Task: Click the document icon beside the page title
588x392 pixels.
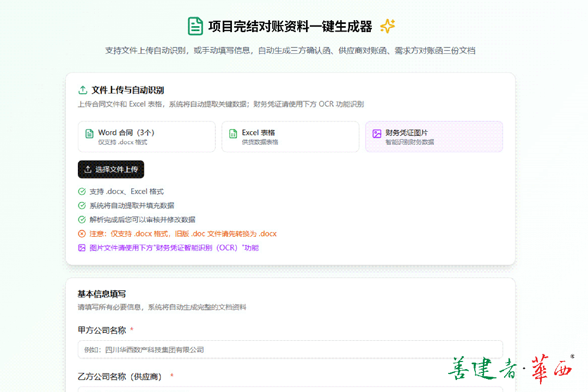Action: pyautogui.click(x=195, y=26)
